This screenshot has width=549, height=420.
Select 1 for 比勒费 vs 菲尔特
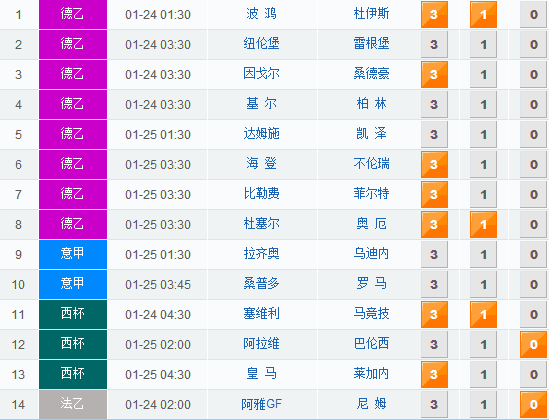pos(484,194)
